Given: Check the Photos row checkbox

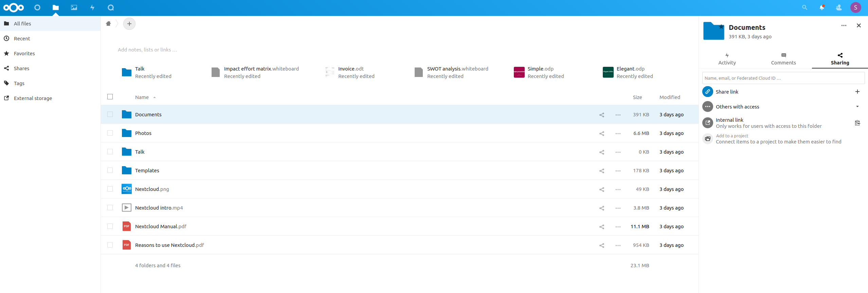Looking at the screenshot, I should (x=110, y=133).
